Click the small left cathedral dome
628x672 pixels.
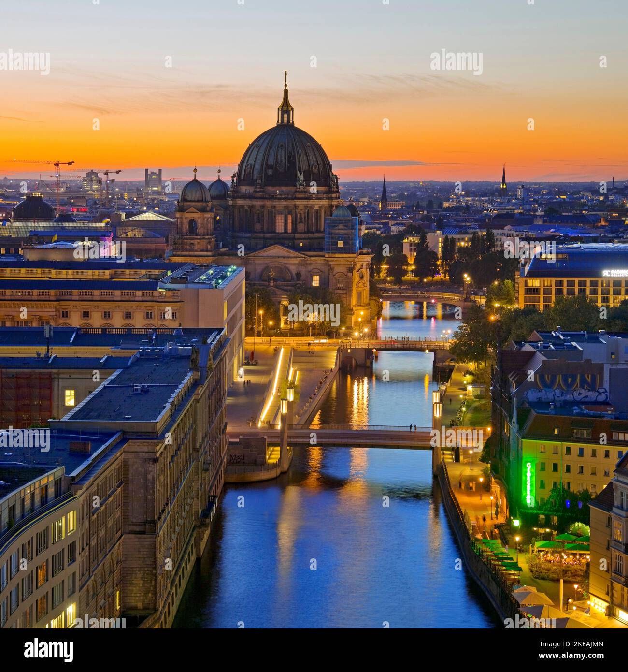(195, 190)
